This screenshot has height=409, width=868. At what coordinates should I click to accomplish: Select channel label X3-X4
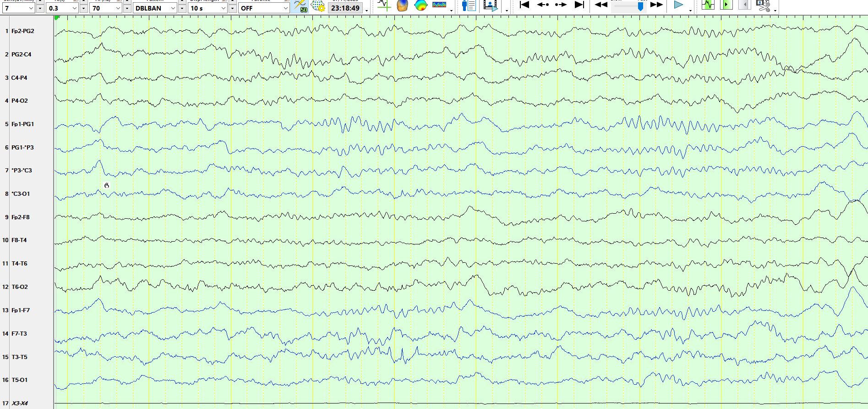point(19,403)
